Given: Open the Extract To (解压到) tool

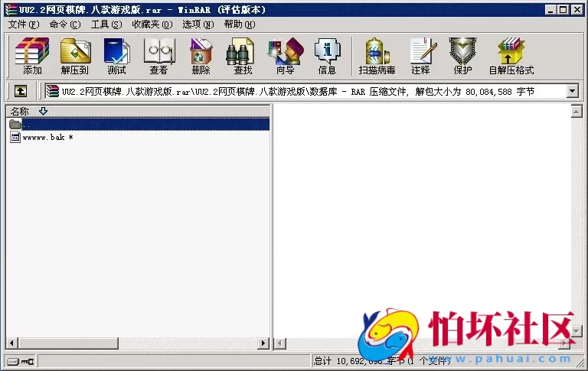Looking at the screenshot, I should [75, 56].
